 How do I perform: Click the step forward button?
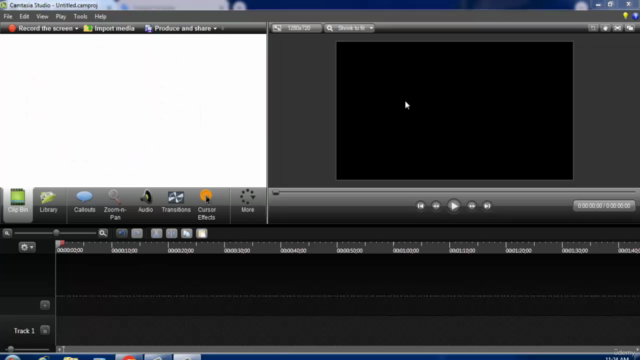point(471,206)
